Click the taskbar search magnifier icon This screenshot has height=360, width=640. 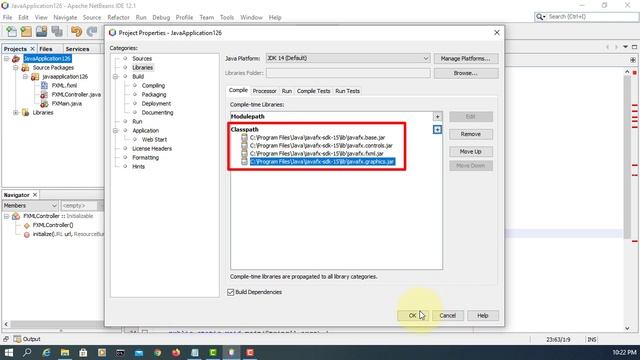pyautogui.click(x=27, y=352)
